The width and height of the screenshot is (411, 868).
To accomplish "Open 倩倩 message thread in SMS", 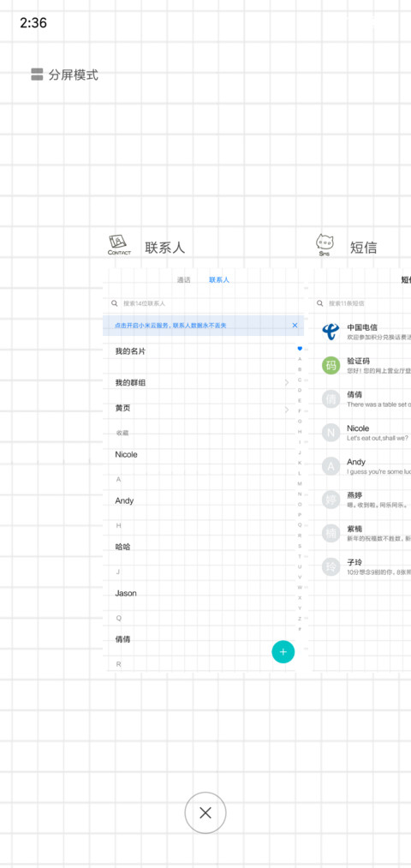I will point(362,399).
